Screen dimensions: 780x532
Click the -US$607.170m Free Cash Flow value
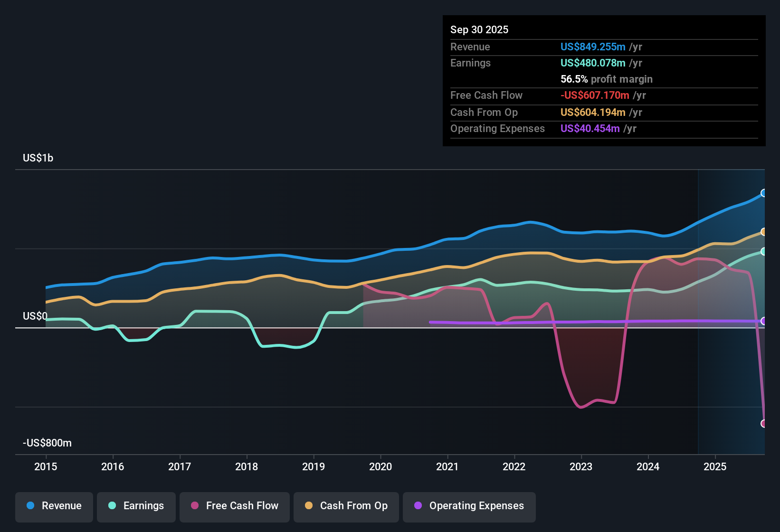coord(594,95)
